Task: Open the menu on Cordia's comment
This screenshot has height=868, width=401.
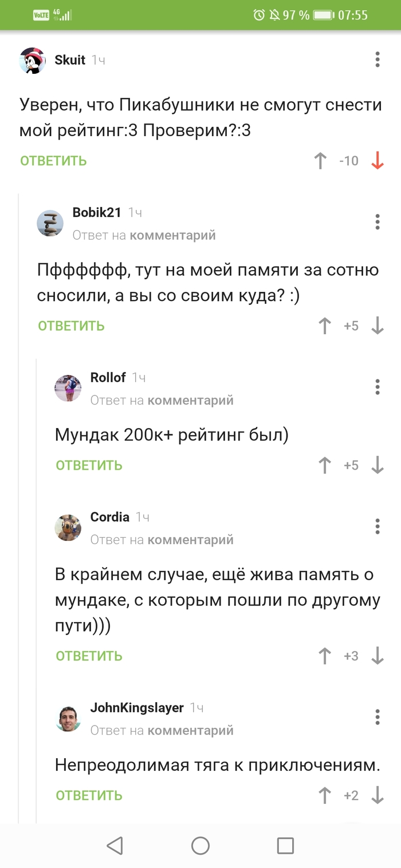Action: [377, 526]
